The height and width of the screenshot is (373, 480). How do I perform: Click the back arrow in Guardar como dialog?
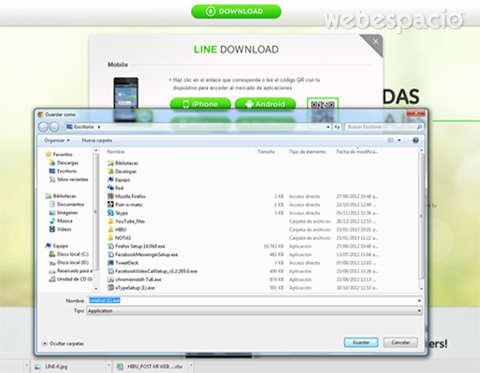pyautogui.click(x=44, y=127)
